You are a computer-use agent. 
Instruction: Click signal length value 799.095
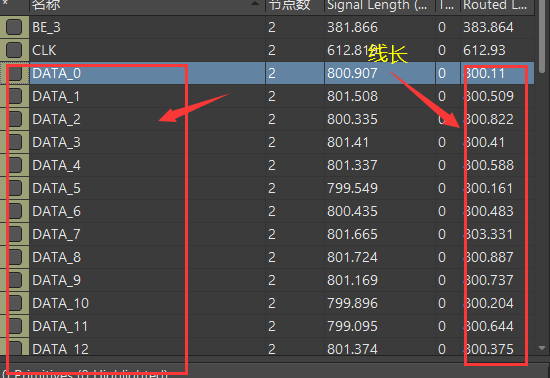pos(353,326)
